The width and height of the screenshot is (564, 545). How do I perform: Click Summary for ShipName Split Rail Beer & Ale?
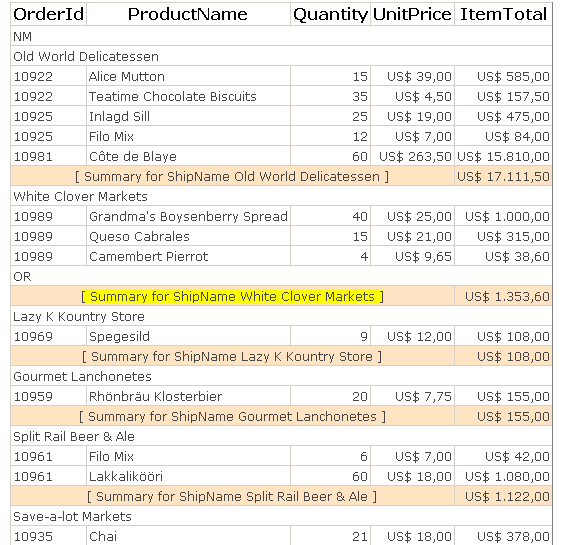tap(232, 496)
